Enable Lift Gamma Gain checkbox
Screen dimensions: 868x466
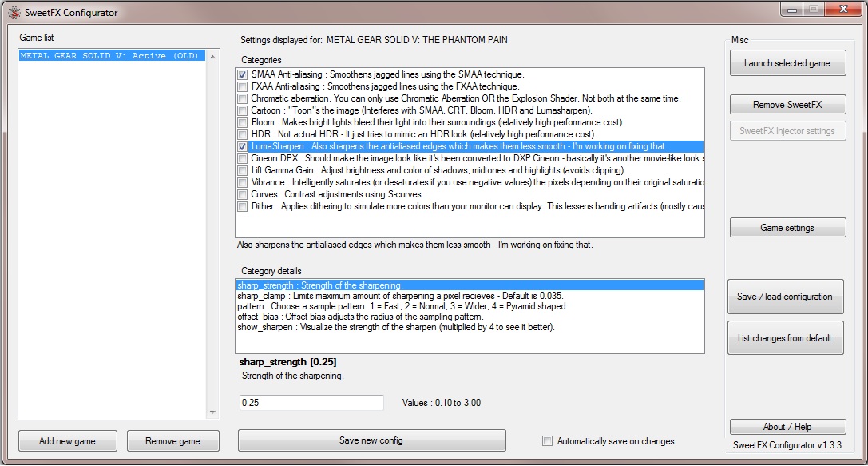click(x=243, y=171)
